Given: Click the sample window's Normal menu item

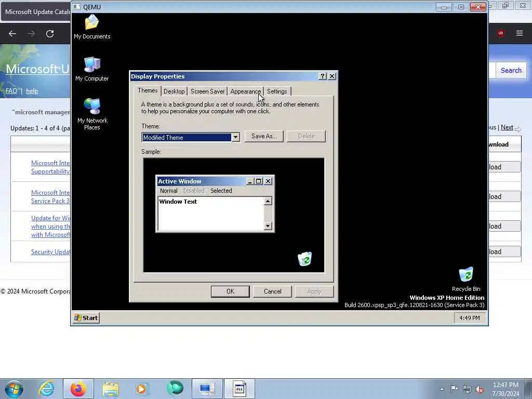Looking at the screenshot, I should pos(169,191).
